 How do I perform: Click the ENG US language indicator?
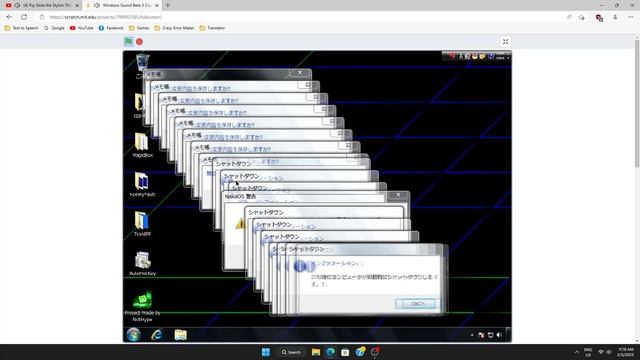pos(588,352)
